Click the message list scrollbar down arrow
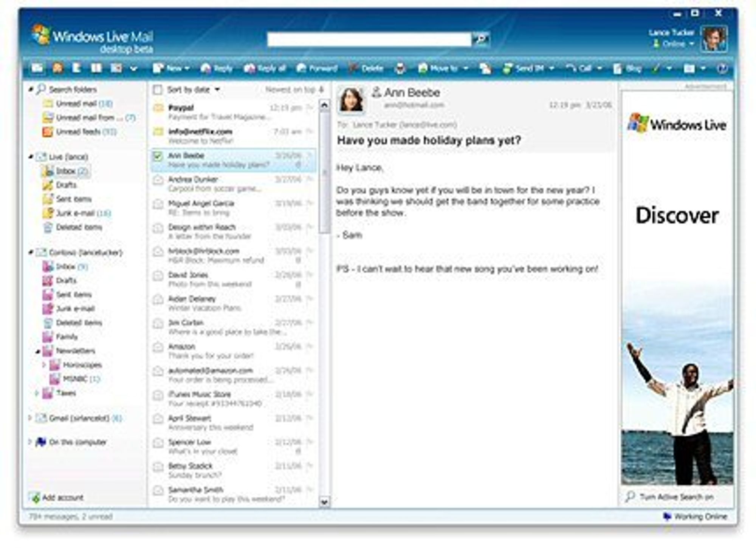This screenshot has height=550, width=756. coord(324,502)
